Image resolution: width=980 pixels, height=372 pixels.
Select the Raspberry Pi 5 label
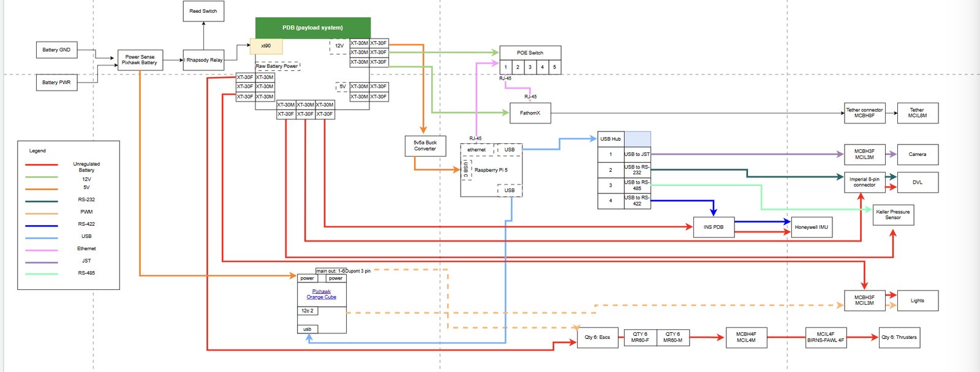point(491,170)
